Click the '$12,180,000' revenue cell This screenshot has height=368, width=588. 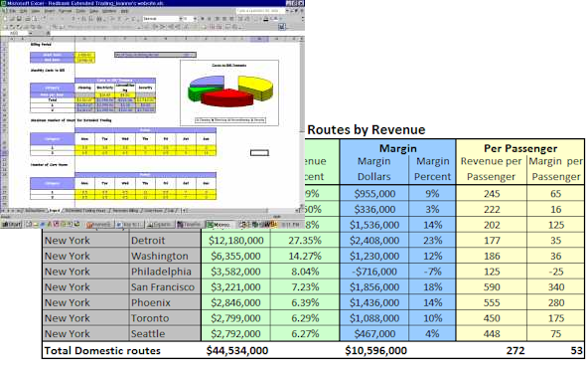point(235,241)
